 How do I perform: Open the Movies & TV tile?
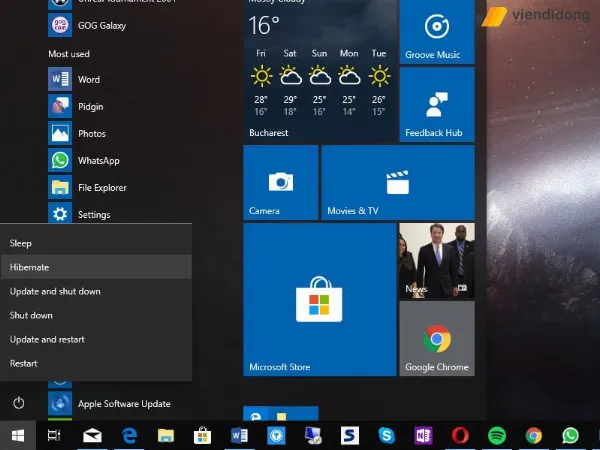click(x=398, y=183)
